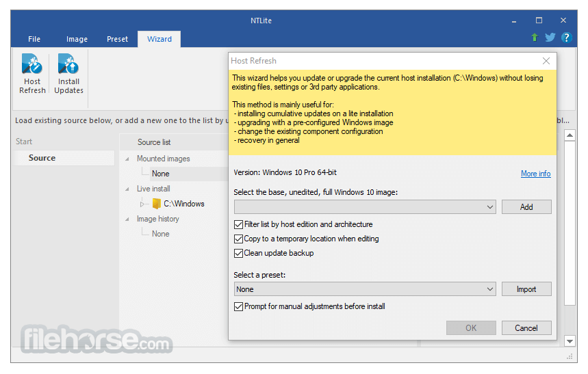Select the Wizard tab
588x374 pixels.
159,39
